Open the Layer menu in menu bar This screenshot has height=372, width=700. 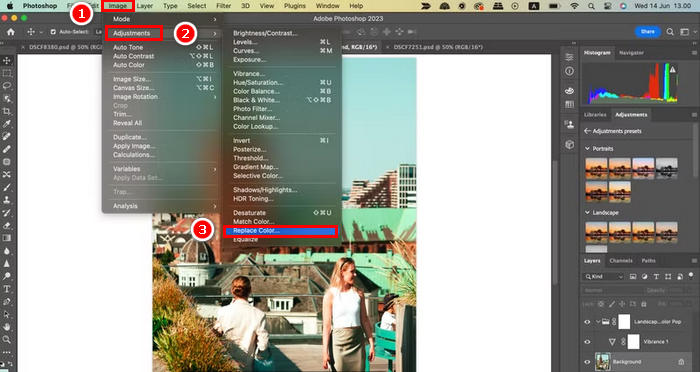(145, 6)
